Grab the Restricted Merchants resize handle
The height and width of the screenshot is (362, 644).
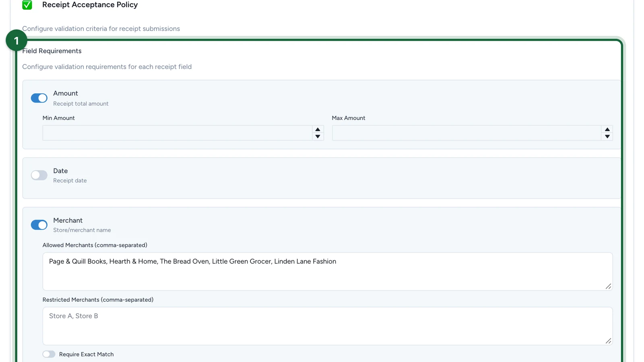[608, 341]
